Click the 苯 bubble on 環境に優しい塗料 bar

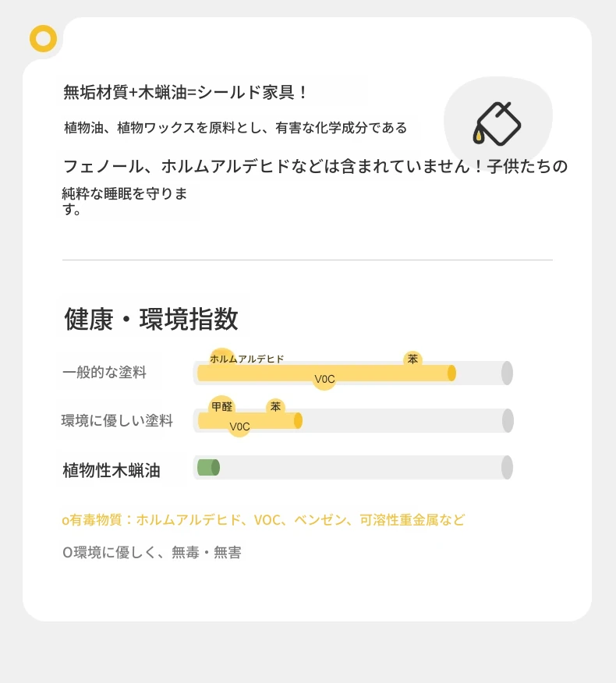click(x=275, y=406)
